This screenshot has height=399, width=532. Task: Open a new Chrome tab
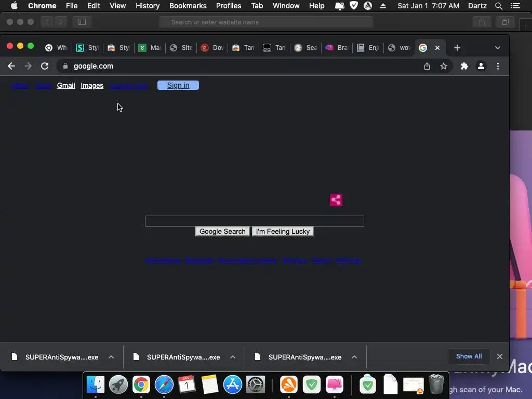coord(457,48)
